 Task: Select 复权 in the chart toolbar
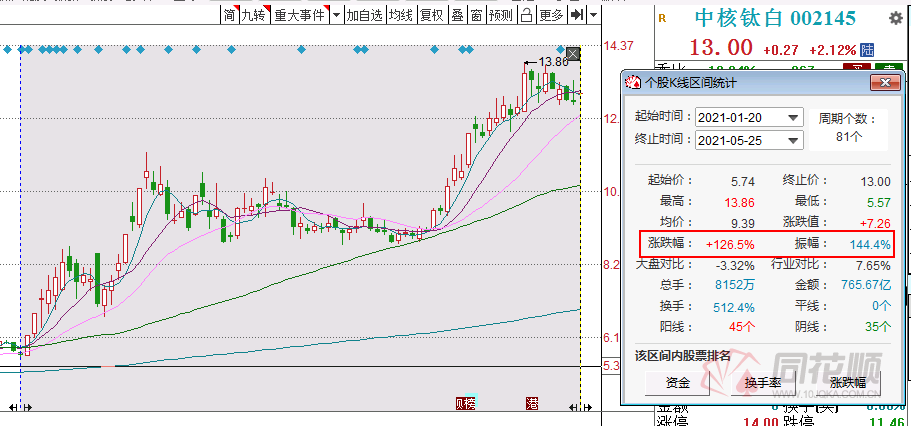point(431,15)
